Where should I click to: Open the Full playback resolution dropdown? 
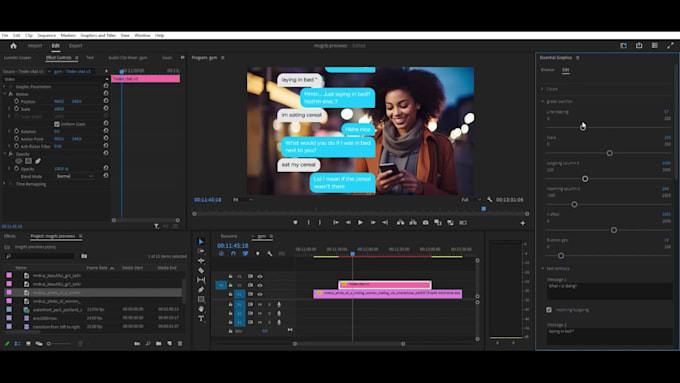471,200
